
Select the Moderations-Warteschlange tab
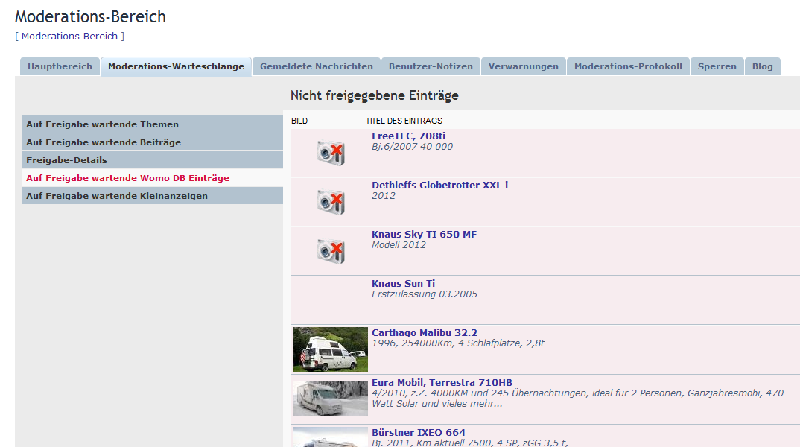coord(176,66)
